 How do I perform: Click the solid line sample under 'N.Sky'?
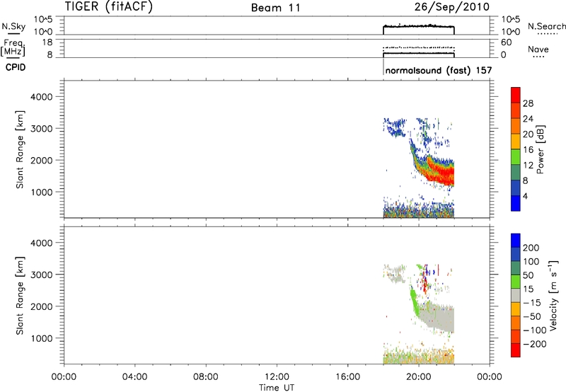click(x=13, y=33)
